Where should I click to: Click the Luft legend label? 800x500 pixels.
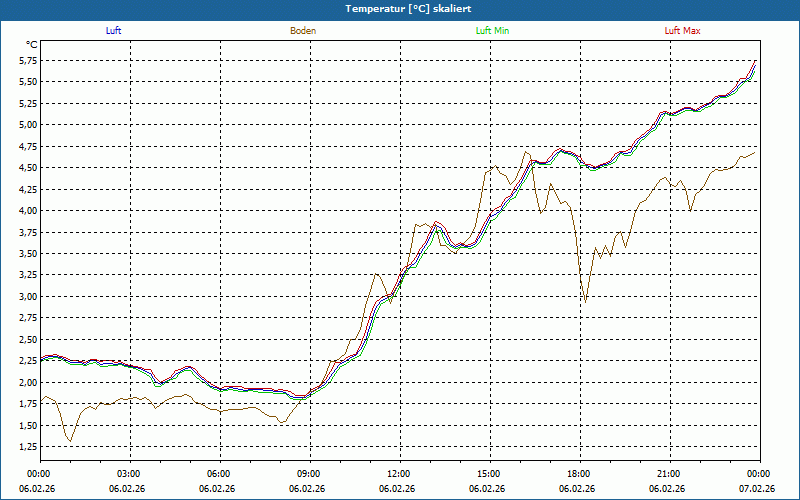[x=113, y=31]
